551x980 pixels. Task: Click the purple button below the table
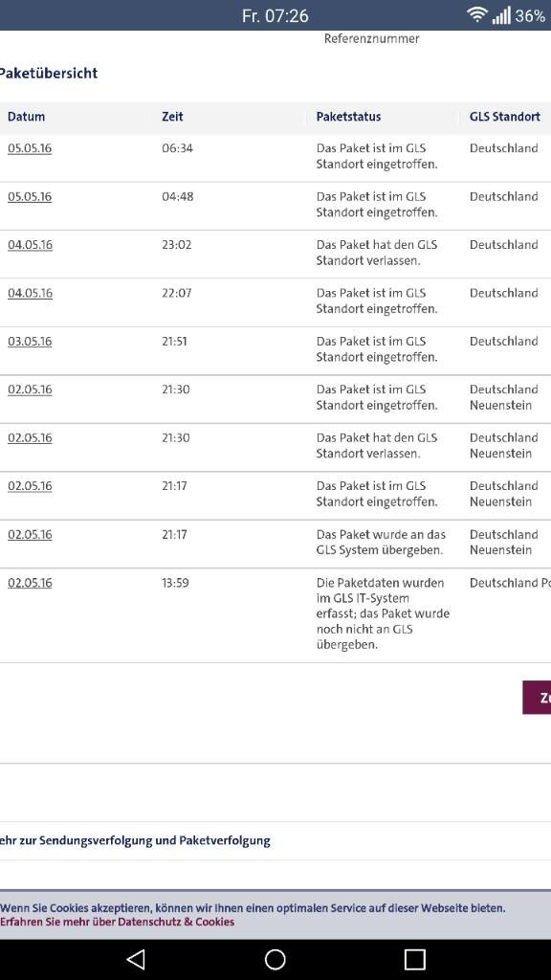click(x=537, y=698)
